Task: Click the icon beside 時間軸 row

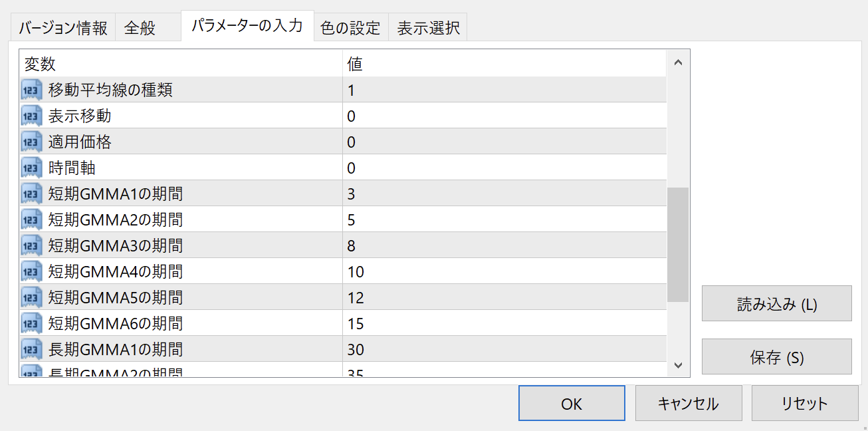Action: tap(32, 168)
